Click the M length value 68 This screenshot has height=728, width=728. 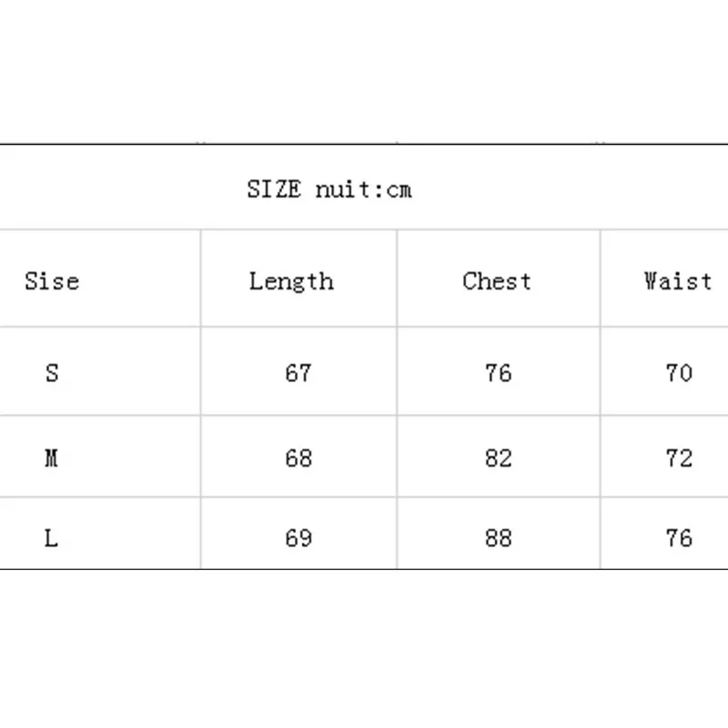(298, 458)
